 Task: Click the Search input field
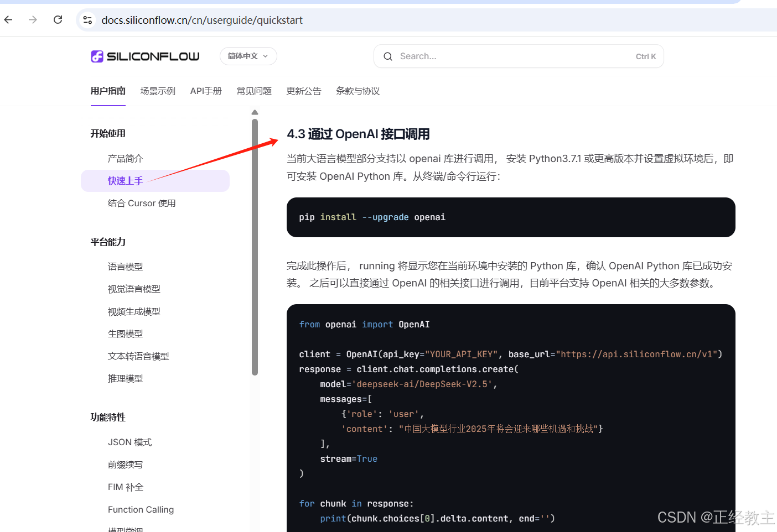(x=519, y=56)
